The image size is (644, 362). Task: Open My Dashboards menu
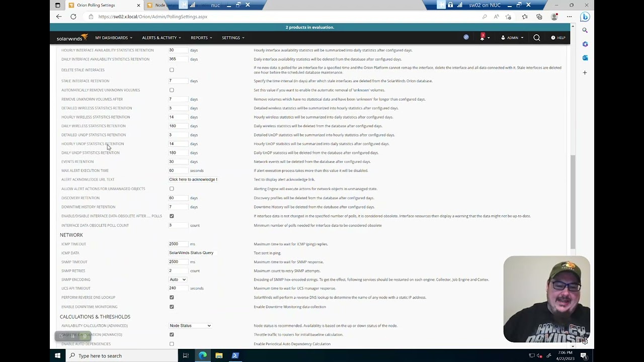pos(114,38)
